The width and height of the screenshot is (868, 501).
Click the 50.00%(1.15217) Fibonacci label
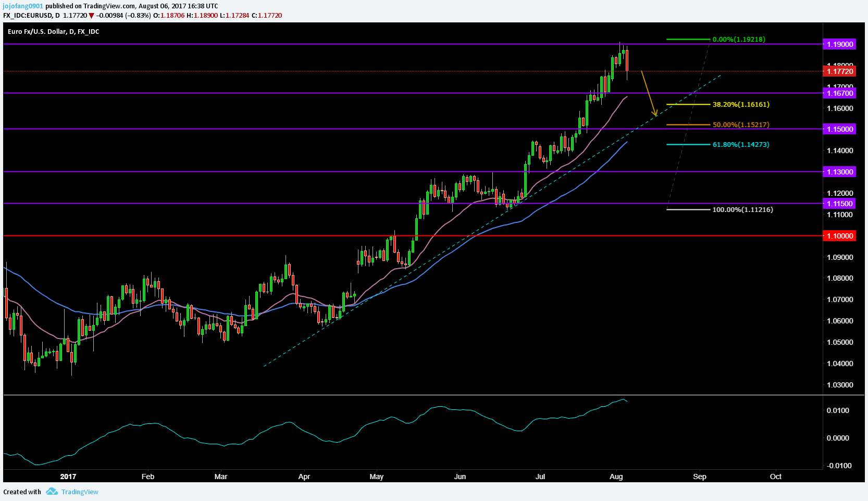click(x=741, y=125)
